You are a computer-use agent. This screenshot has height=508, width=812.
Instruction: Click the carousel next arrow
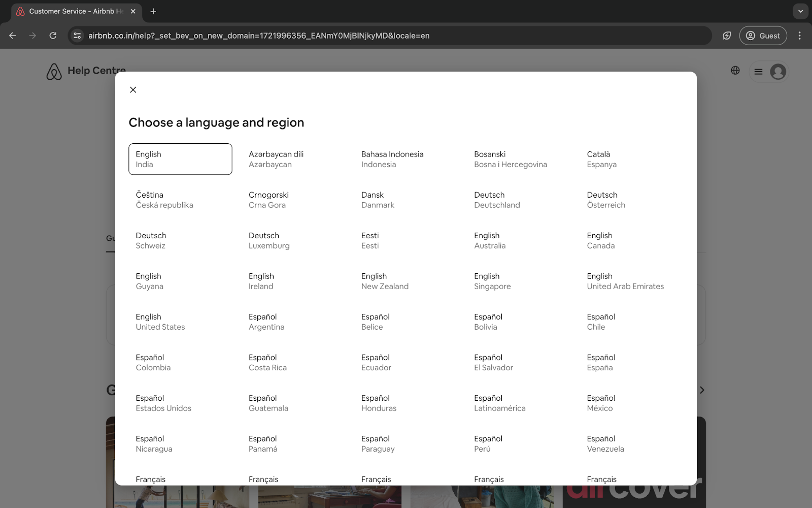(x=702, y=390)
